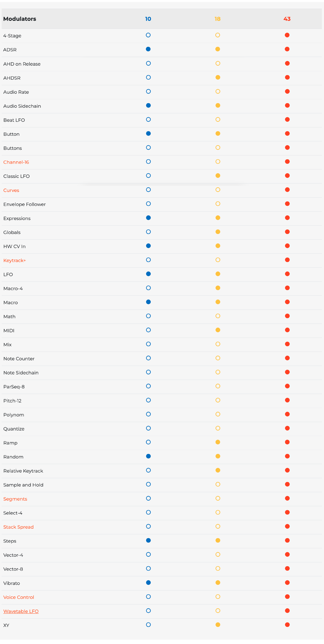Click the filled blue dot for ADSR
Viewport: 324px width, 644px height.
[148, 49]
